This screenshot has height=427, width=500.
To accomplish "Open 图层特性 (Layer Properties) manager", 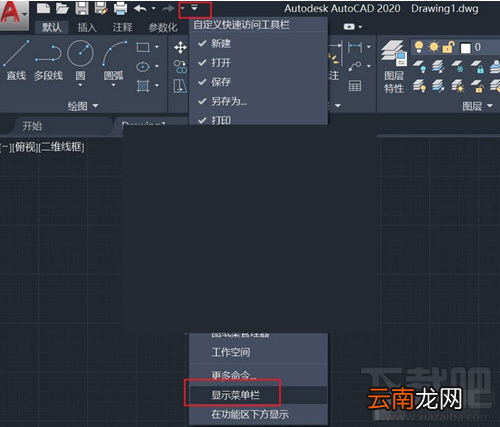I will pyautogui.click(x=394, y=66).
